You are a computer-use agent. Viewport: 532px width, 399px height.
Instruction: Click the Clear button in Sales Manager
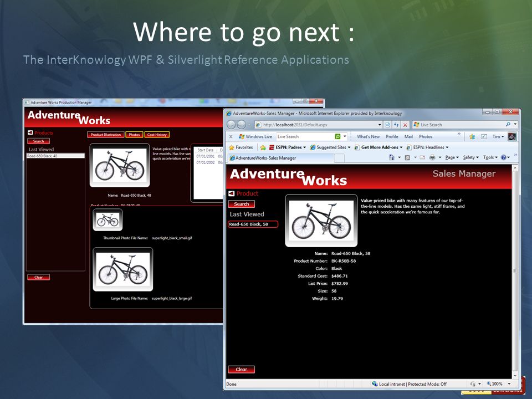(241, 370)
